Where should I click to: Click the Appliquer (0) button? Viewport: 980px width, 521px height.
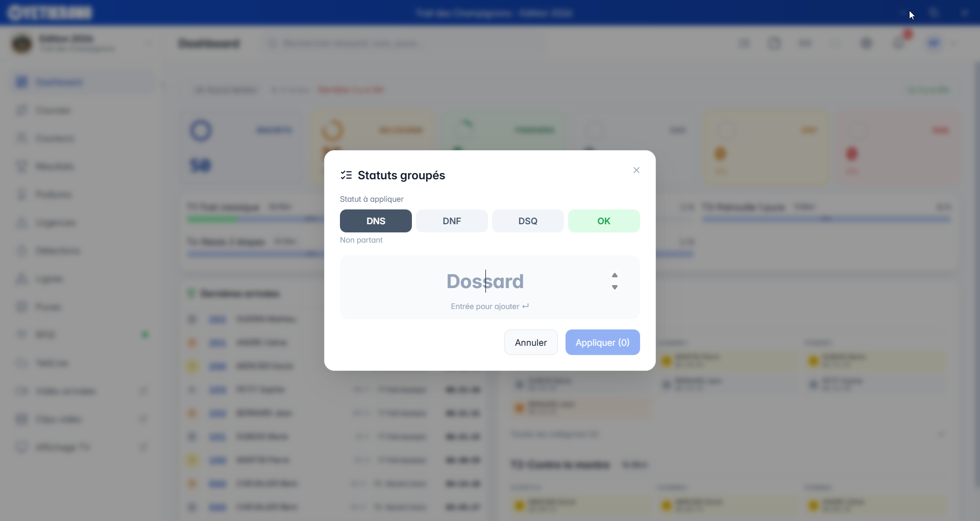(x=602, y=342)
